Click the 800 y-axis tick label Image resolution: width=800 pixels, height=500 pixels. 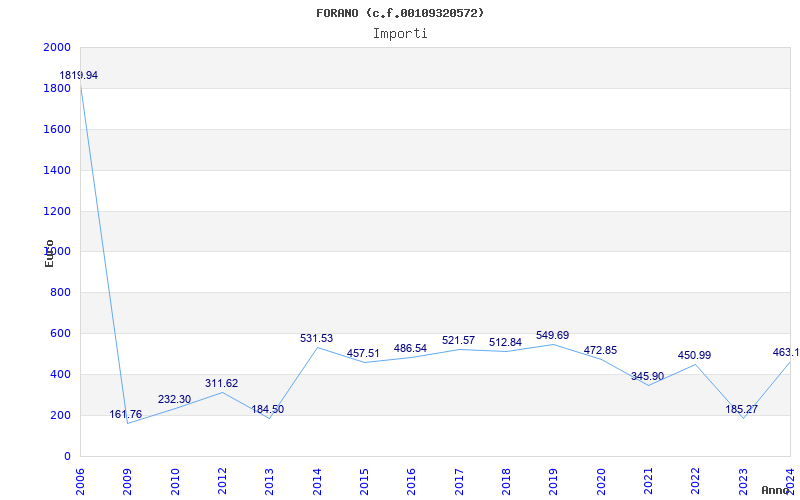click(x=61, y=292)
